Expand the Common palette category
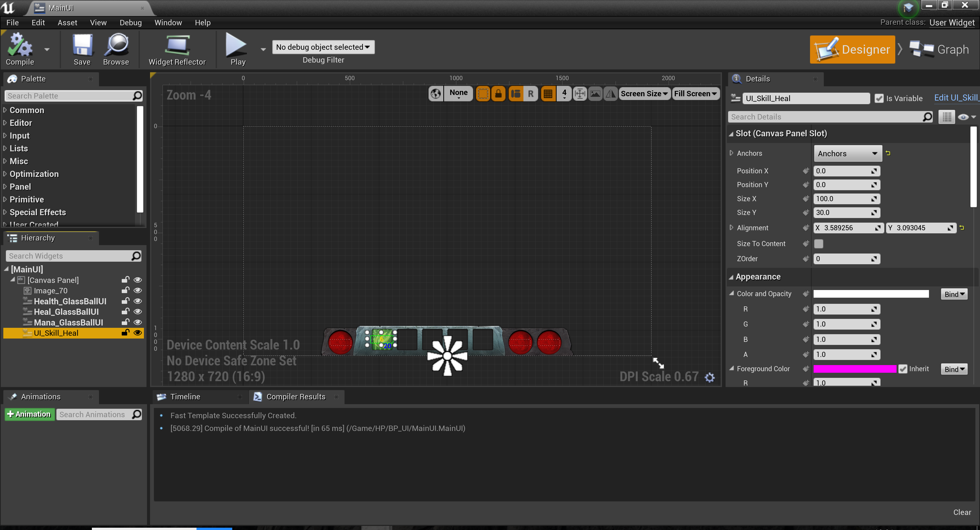 tap(27, 110)
